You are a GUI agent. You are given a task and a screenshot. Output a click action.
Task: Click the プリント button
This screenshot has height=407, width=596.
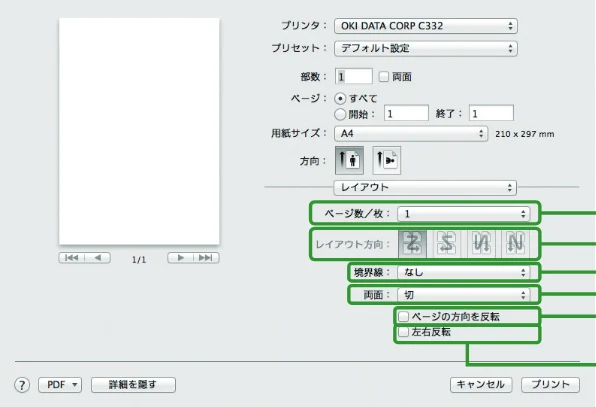tap(550, 385)
